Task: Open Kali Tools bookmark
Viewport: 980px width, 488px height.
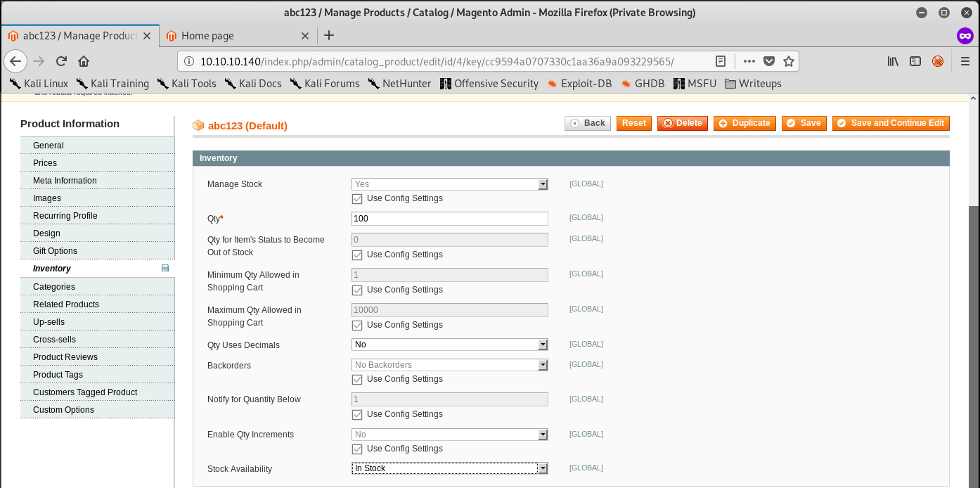Action: pyautogui.click(x=187, y=83)
